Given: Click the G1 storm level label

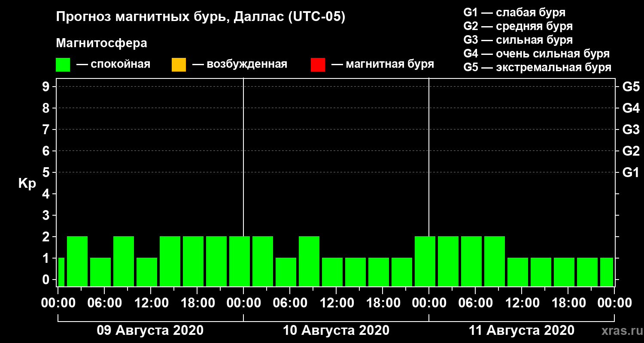Looking at the screenshot, I should coord(631,172).
